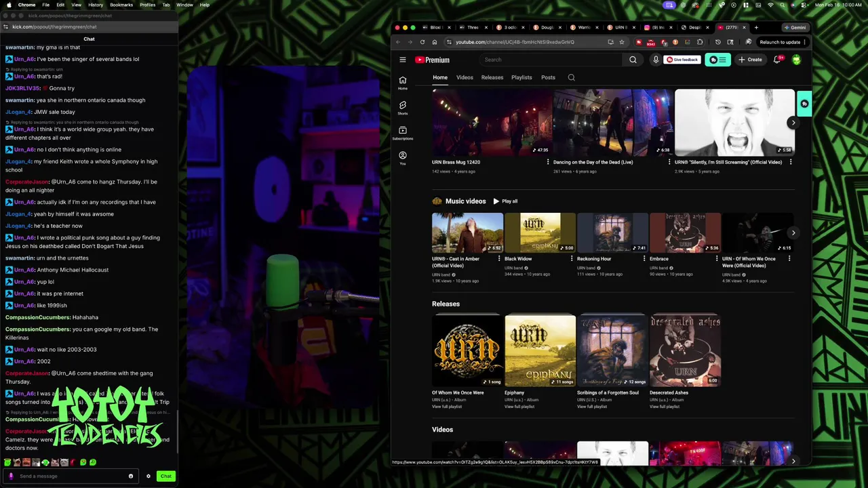Open options for Silently Still Screaming video
This screenshot has width=868, height=488.
point(791,162)
